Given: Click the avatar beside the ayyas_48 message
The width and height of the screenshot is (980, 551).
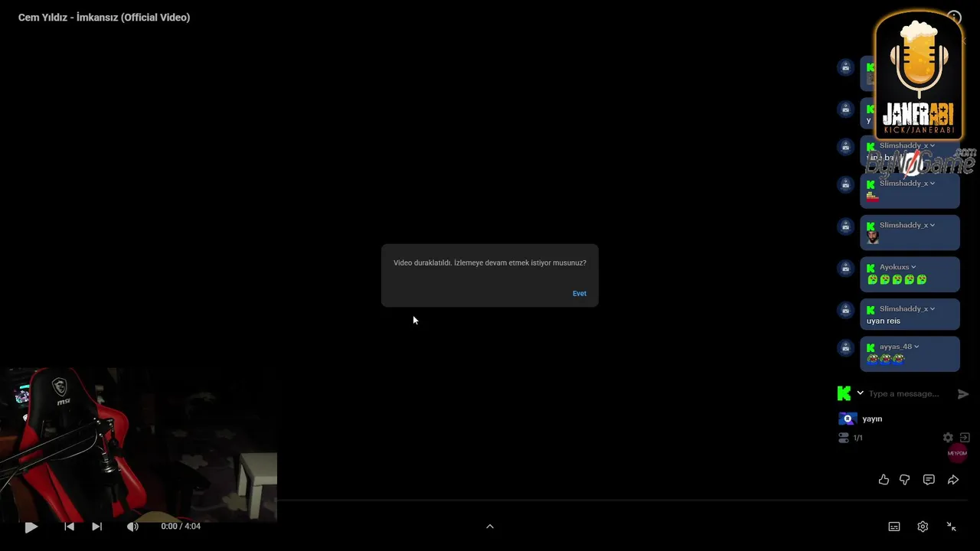Looking at the screenshot, I should pos(845,347).
